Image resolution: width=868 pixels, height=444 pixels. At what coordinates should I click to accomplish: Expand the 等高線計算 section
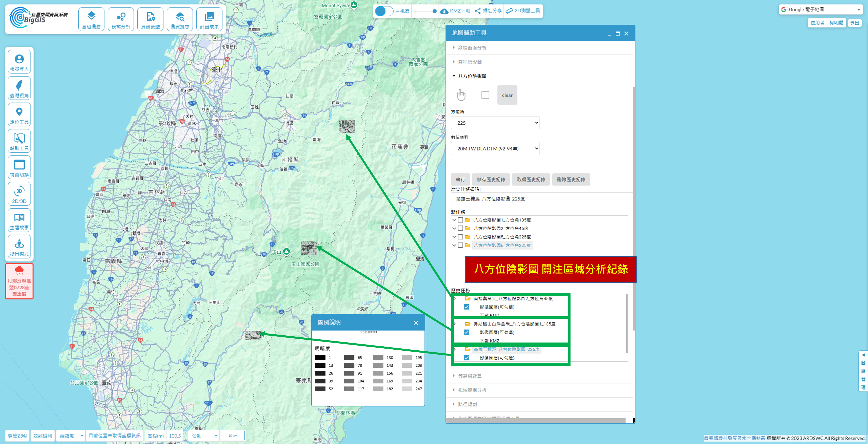point(470,376)
